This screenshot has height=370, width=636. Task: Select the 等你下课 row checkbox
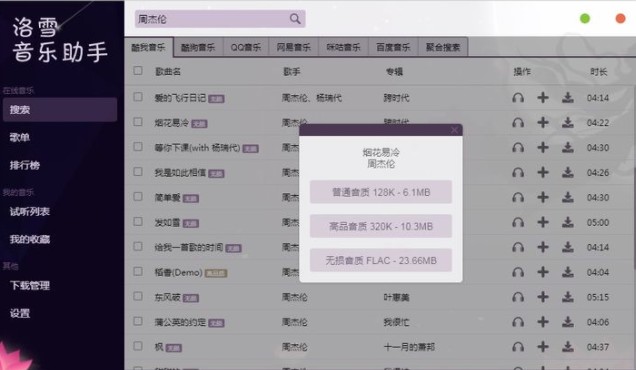[138, 146]
